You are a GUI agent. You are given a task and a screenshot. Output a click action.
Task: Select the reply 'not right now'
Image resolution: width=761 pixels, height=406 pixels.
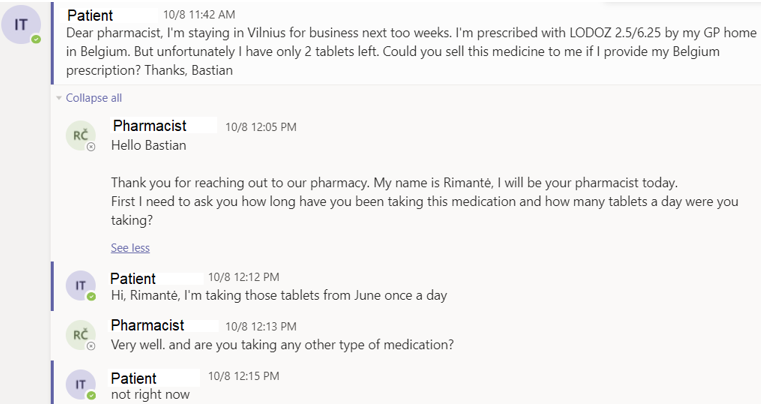(x=150, y=395)
